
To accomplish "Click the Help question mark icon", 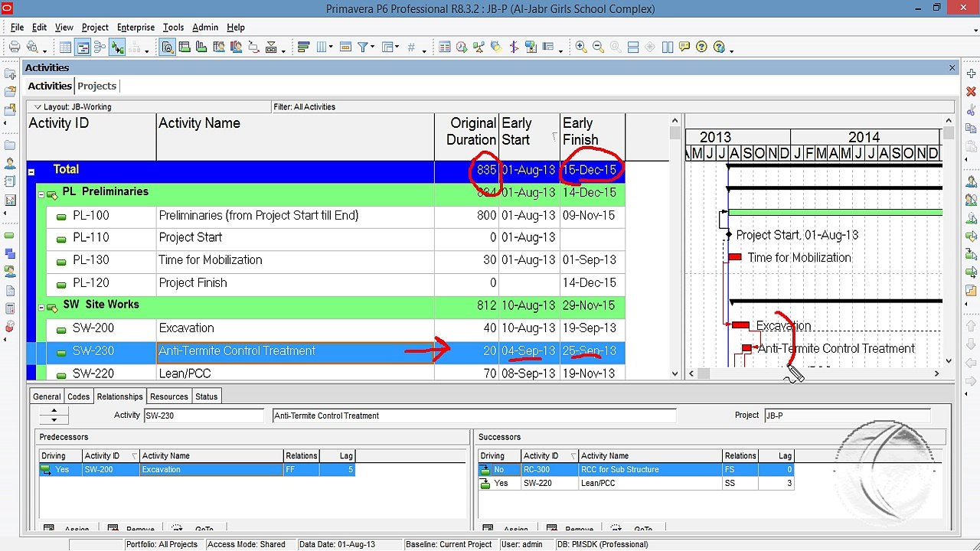I will (701, 47).
